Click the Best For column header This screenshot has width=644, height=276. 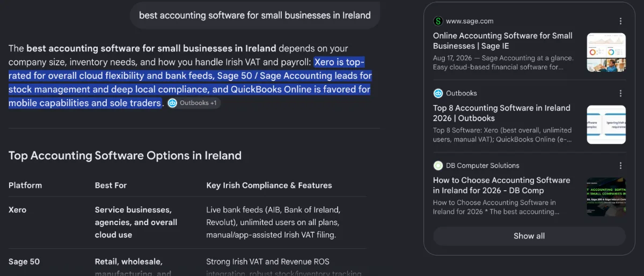point(111,185)
